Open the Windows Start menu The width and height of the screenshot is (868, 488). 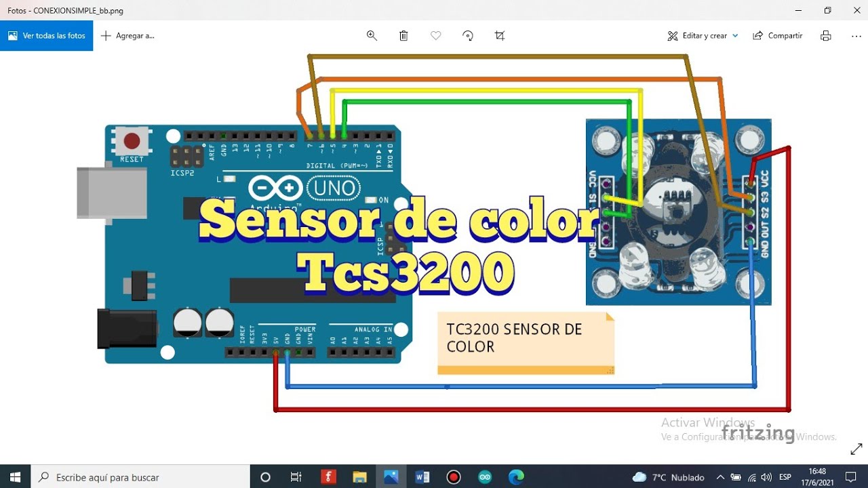click(x=15, y=477)
